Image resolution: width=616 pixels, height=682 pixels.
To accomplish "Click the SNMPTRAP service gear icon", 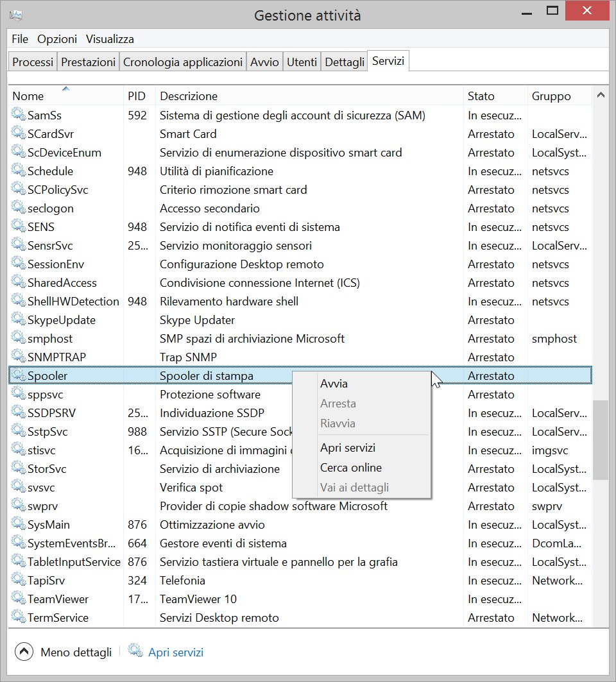I will (18, 356).
